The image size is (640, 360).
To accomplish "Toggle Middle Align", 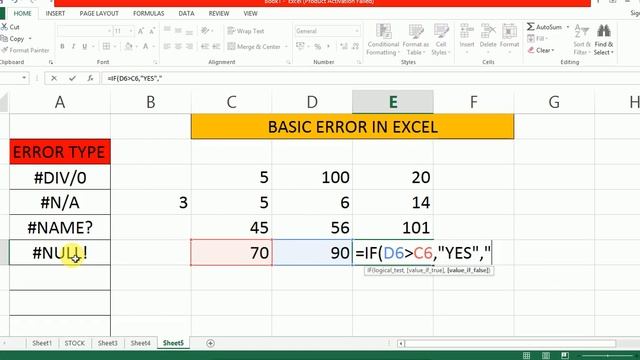I will (x=178, y=31).
